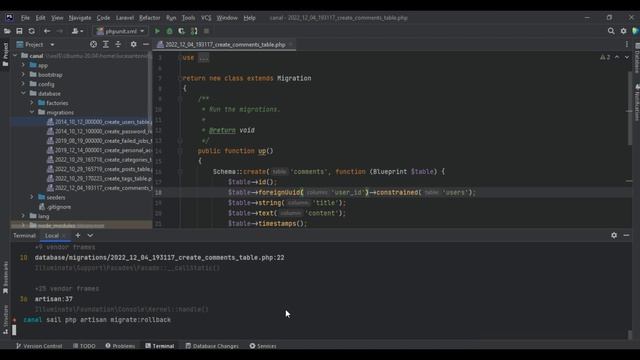Select the create_comments_table.php editor tab
This screenshot has height=360, width=640.
point(225,44)
